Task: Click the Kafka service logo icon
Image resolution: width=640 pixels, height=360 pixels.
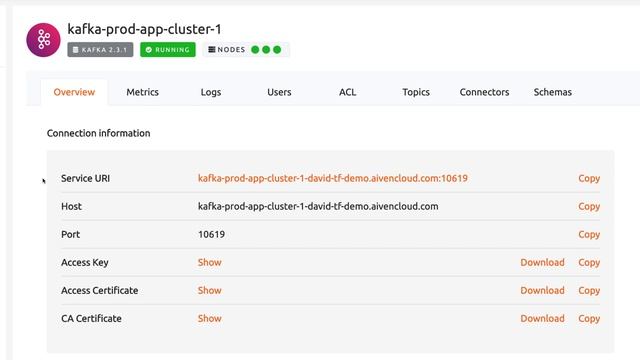Action: [43, 40]
